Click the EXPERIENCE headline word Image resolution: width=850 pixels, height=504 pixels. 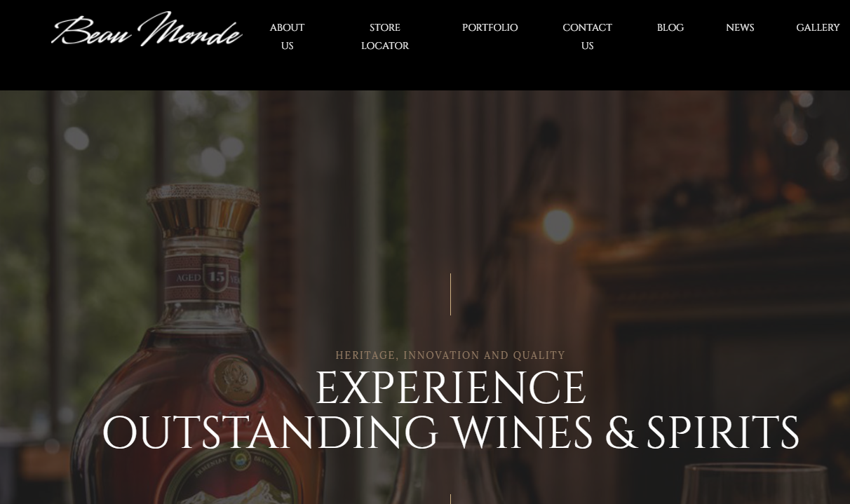[450, 388]
